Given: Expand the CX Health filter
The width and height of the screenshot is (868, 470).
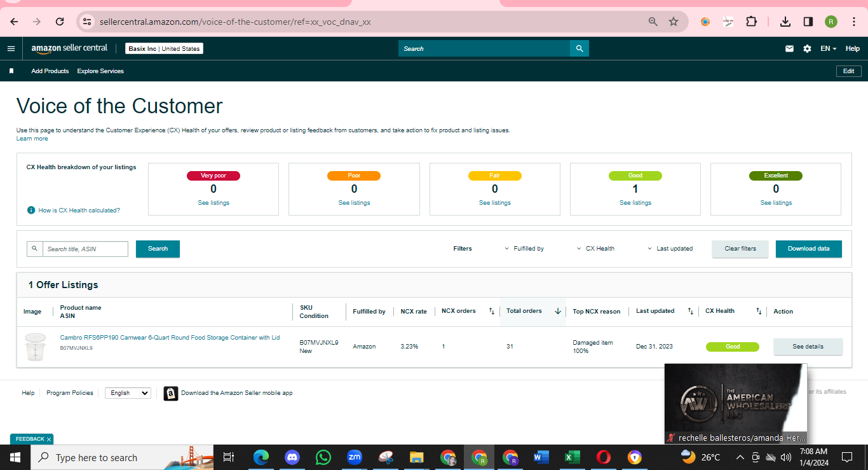Looking at the screenshot, I should tap(595, 249).
